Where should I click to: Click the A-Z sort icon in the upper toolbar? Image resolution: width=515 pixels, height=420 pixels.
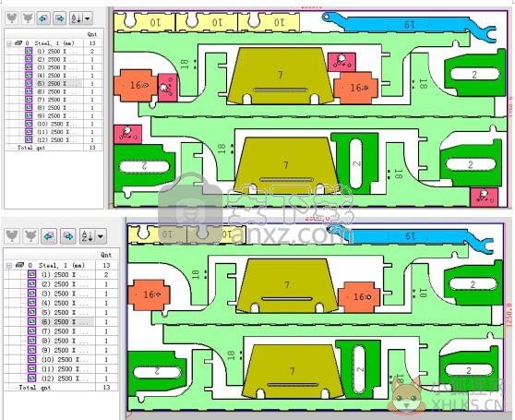(77, 18)
